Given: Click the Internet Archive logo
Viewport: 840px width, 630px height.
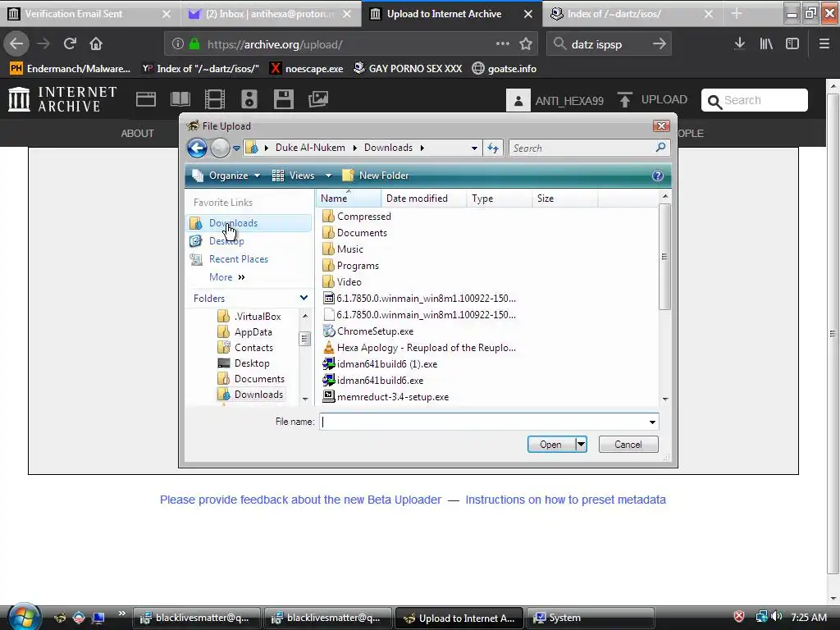Looking at the screenshot, I should pos(62,99).
